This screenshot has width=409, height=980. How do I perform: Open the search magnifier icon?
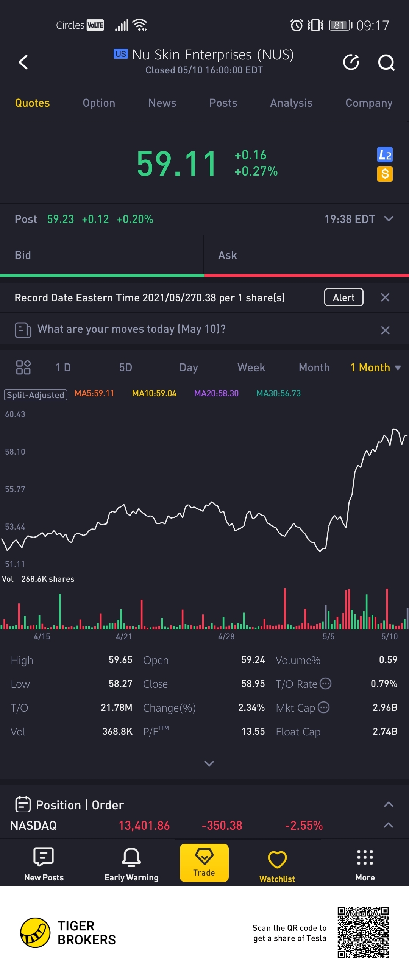tap(386, 62)
